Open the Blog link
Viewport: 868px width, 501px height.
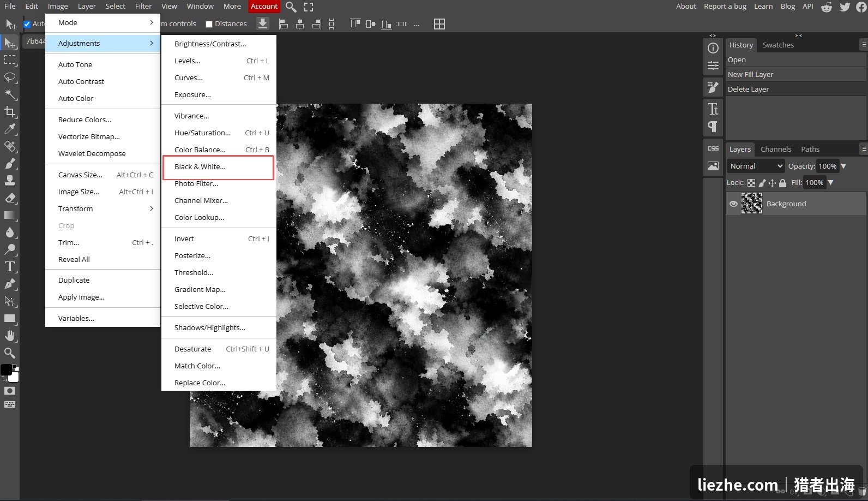click(x=787, y=7)
